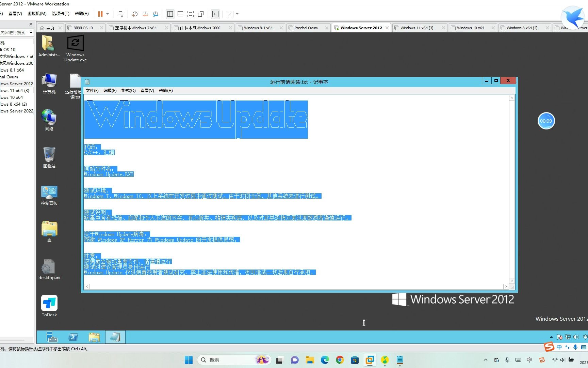The height and width of the screenshot is (368, 588).
Task: Toggle the thumbnail bar view icon
Action: point(180,14)
